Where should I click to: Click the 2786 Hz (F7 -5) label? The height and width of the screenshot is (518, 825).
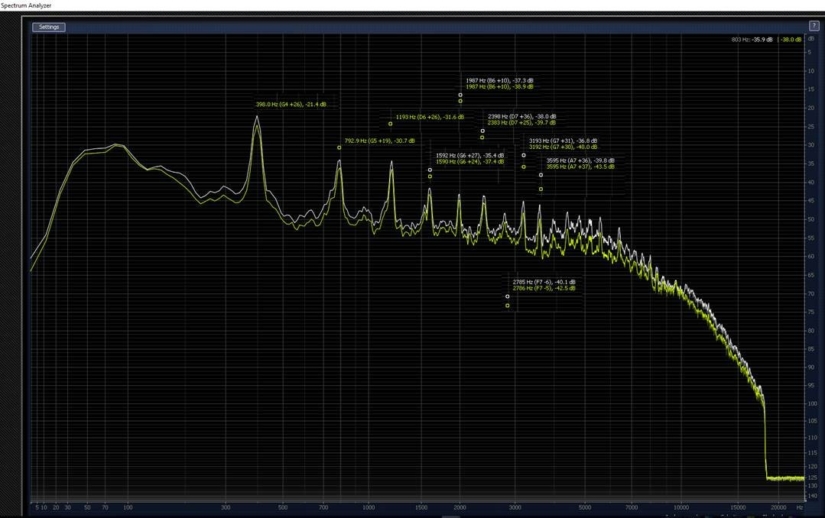coord(544,288)
